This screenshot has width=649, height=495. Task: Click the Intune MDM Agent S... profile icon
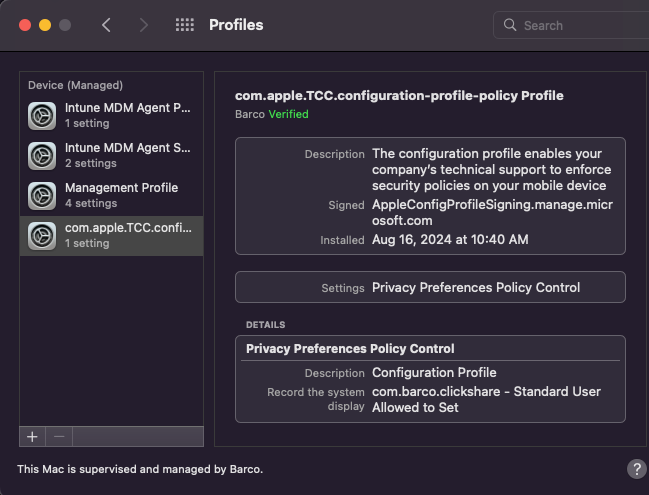42,156
